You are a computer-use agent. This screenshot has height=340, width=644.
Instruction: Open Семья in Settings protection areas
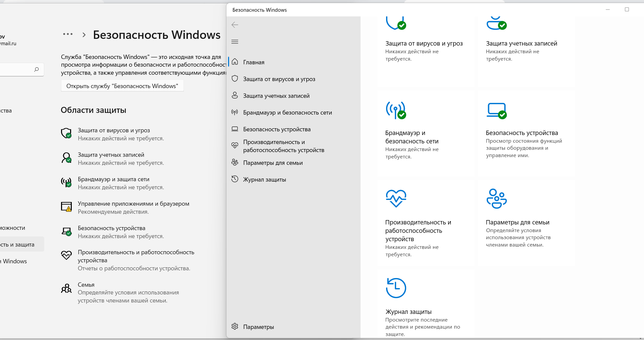click(x=86, y=285)
